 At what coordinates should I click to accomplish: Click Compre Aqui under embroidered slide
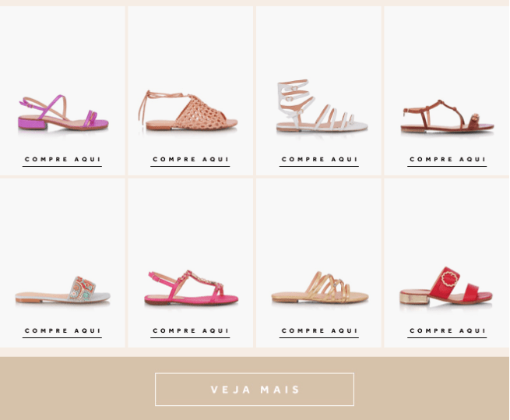click(62, 331)
